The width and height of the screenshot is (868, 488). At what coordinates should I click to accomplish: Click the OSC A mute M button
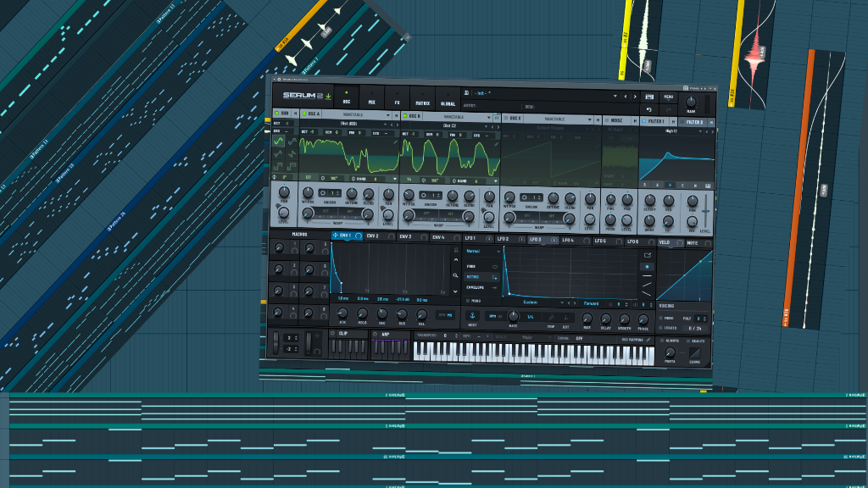(396, 115)
